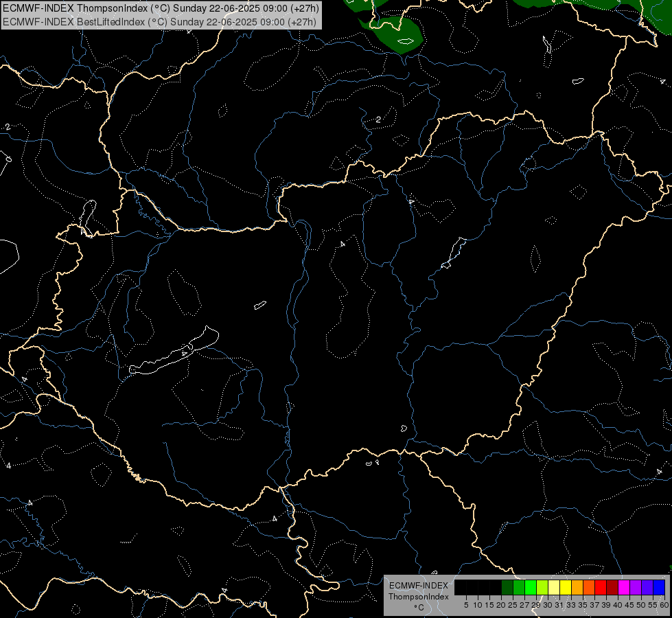672x618 pixels.
Task: Click the legend tick value 10
Action: pyautogui.click(x=478, y=605)
